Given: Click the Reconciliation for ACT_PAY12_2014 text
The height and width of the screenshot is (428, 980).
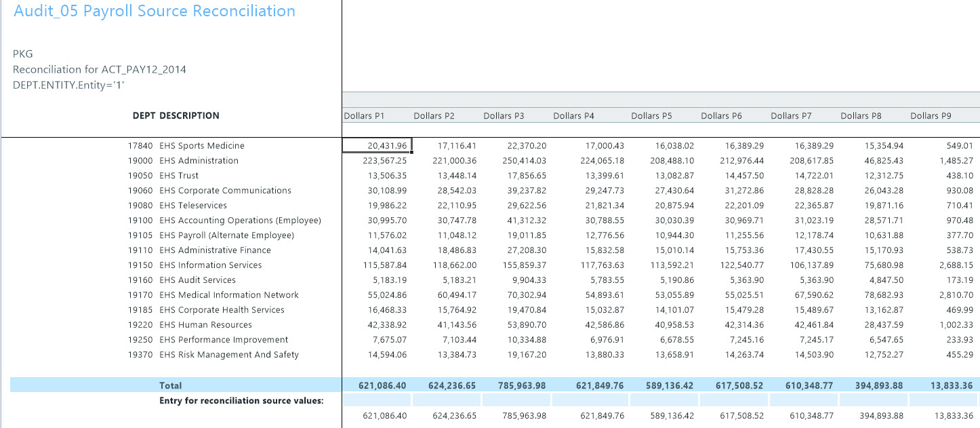Looking at the screenshot, I should click(x=100, y=69).
